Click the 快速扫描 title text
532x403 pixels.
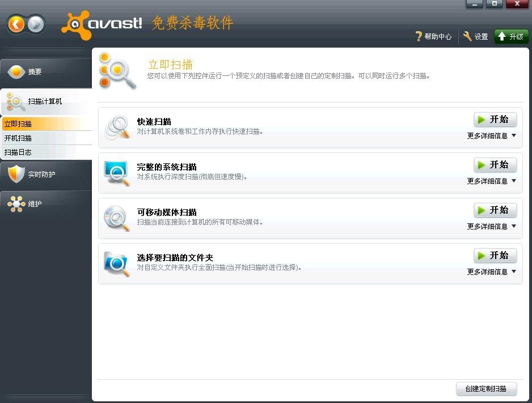[154, 122]
